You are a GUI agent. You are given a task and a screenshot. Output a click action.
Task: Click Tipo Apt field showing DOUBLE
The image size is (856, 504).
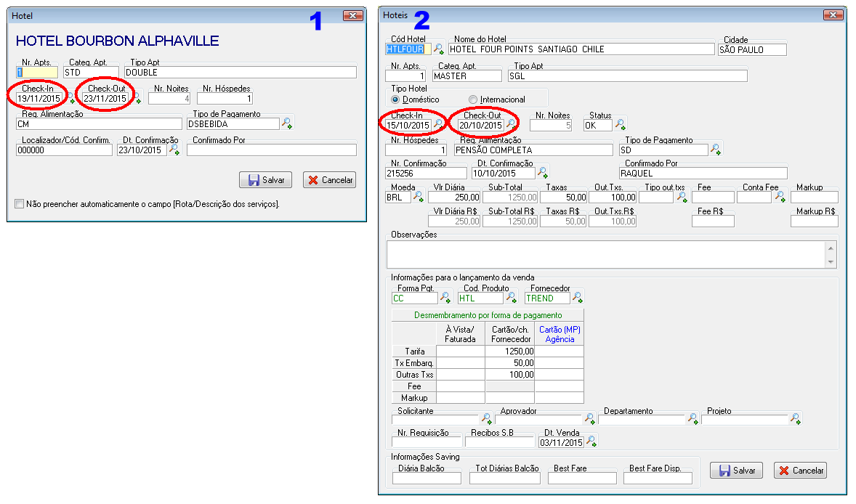(241, 73)
